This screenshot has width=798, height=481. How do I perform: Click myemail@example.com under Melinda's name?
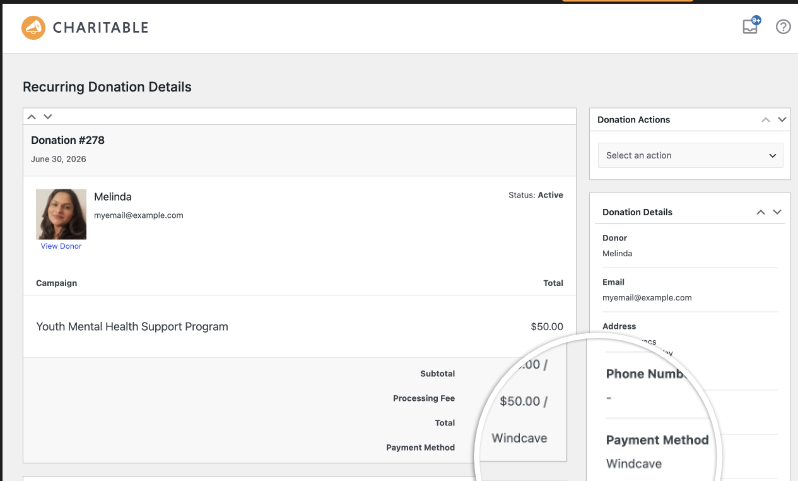[x=138, y=215]
